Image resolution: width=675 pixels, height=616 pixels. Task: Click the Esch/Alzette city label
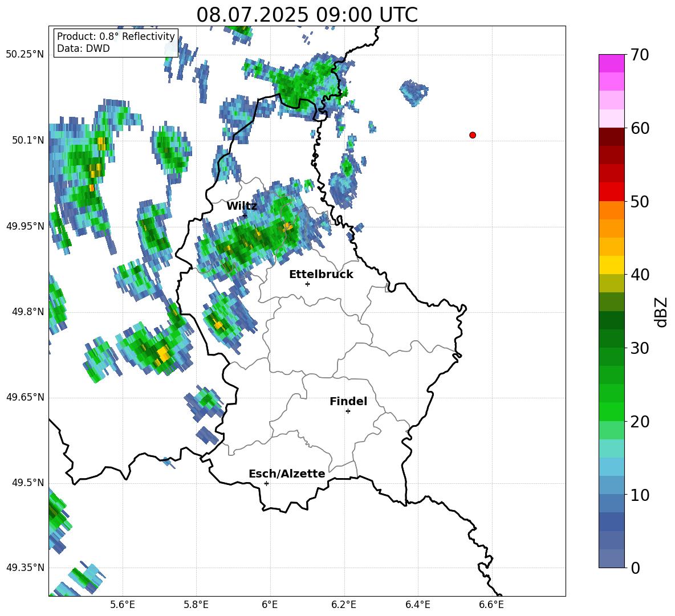[287, 474]
